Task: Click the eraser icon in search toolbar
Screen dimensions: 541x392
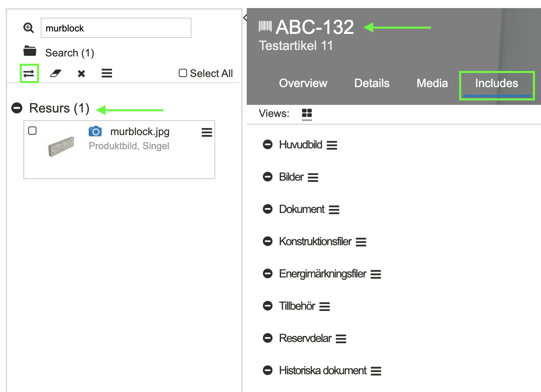Action: coord(55,73)
